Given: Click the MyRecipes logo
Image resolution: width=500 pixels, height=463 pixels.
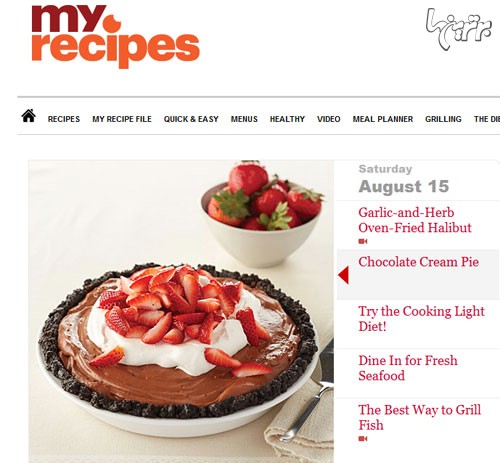Looking at the screenshot, I should click(x=115, y=36).
